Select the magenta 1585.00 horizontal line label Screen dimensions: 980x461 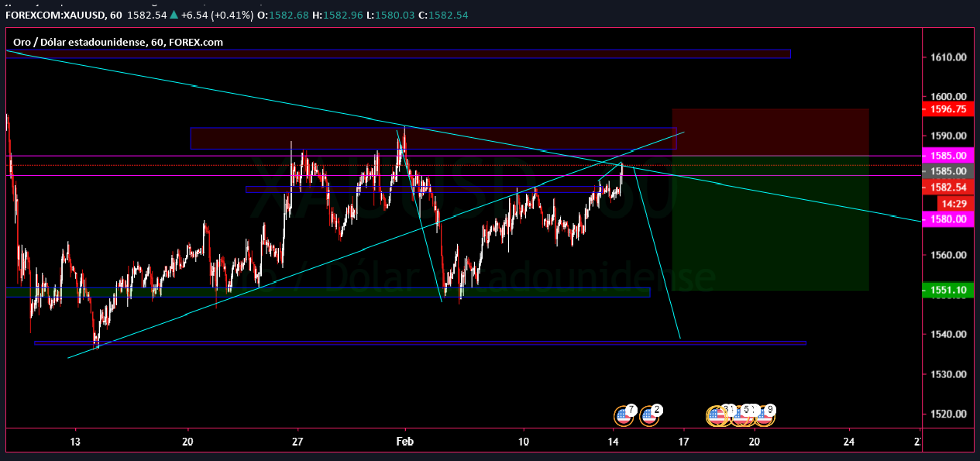947,156
